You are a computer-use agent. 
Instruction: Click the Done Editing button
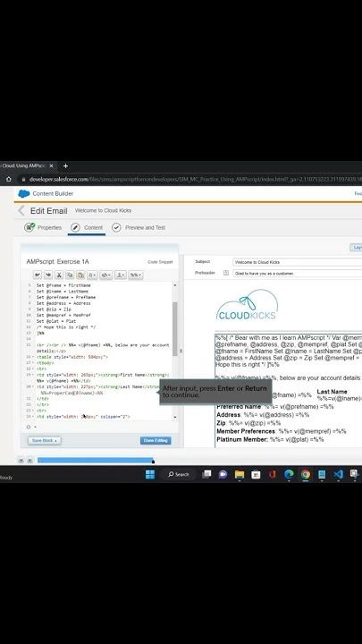click(x=156, y=440)
